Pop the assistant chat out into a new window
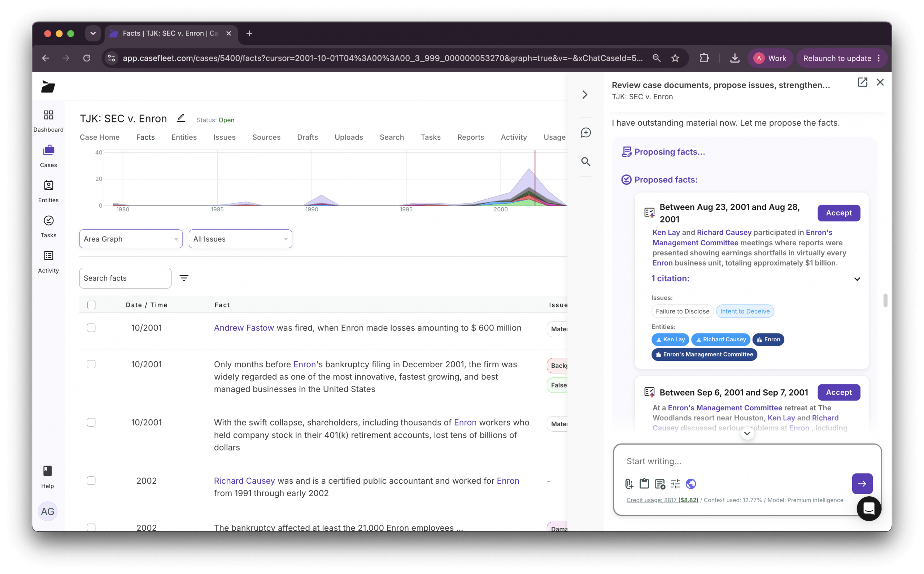 pos(862,82)
